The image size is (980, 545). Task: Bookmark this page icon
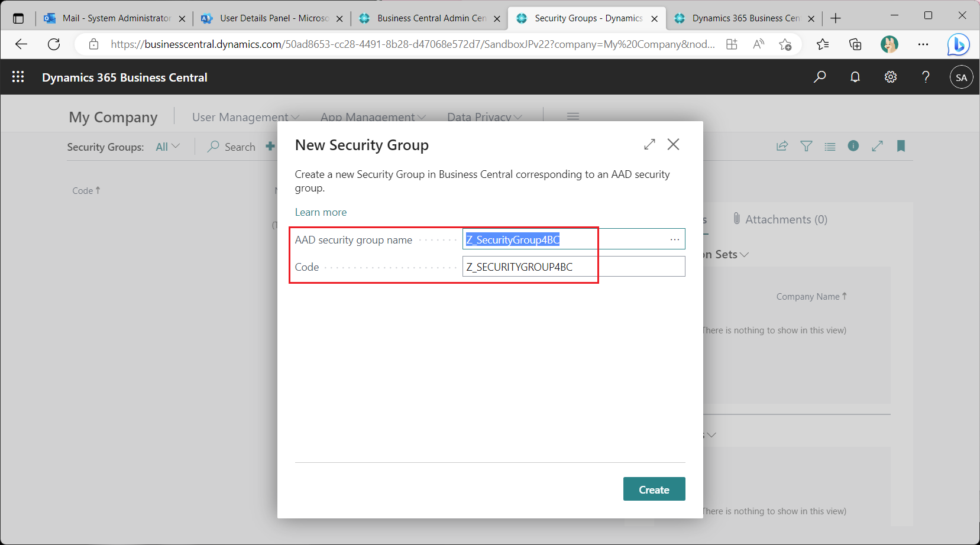point(901,146)
